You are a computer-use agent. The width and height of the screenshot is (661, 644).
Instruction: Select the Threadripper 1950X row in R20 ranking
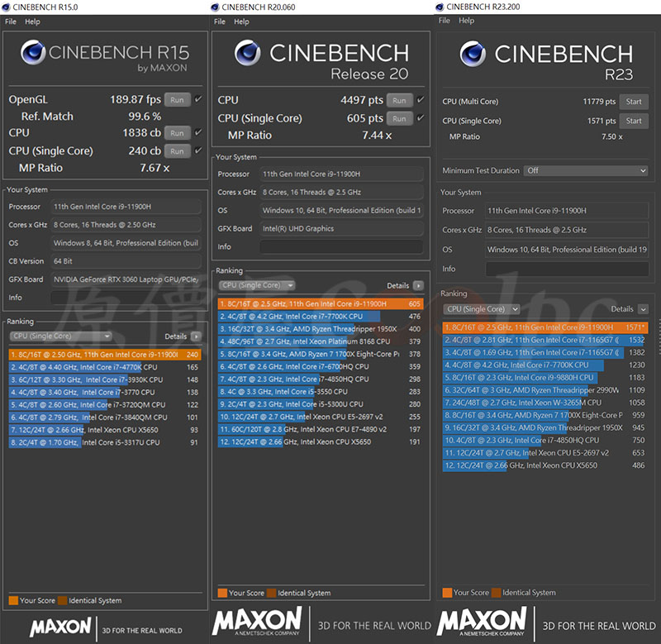pyautogui.click(x=321, y=329)
